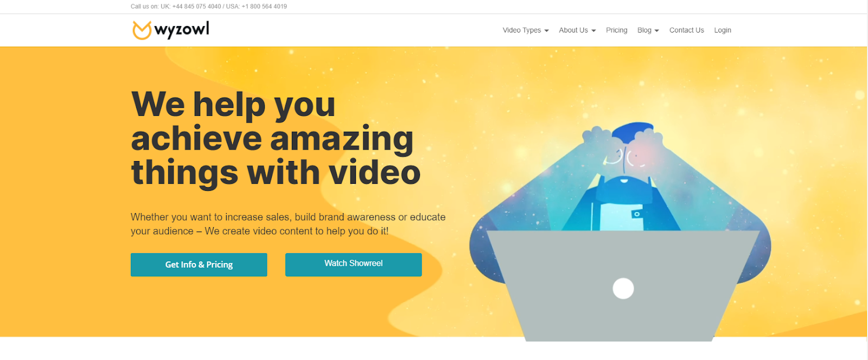The image size is (868, 360).
Task: Open the Contact Us page
Action: (686, 30)
